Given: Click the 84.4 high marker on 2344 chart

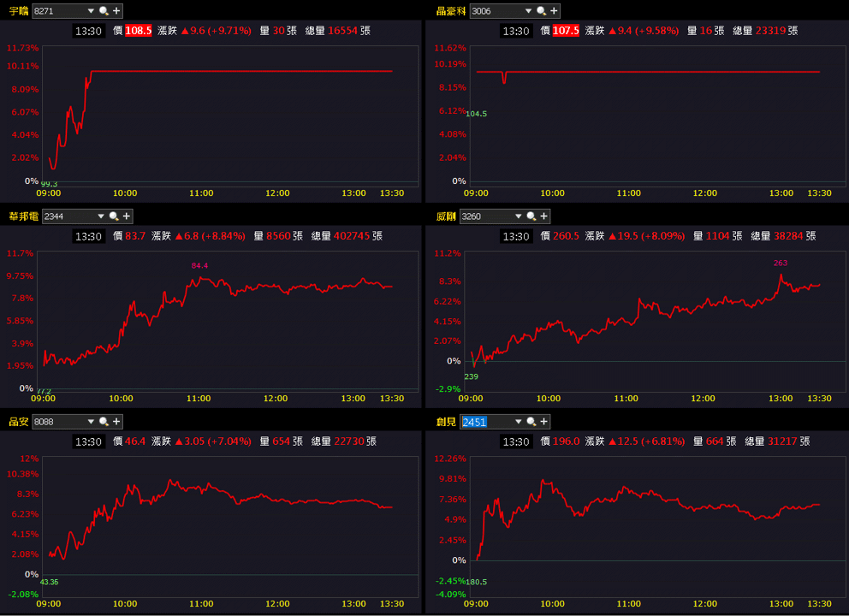Looking at the screenshot, I should pos(199,265).
